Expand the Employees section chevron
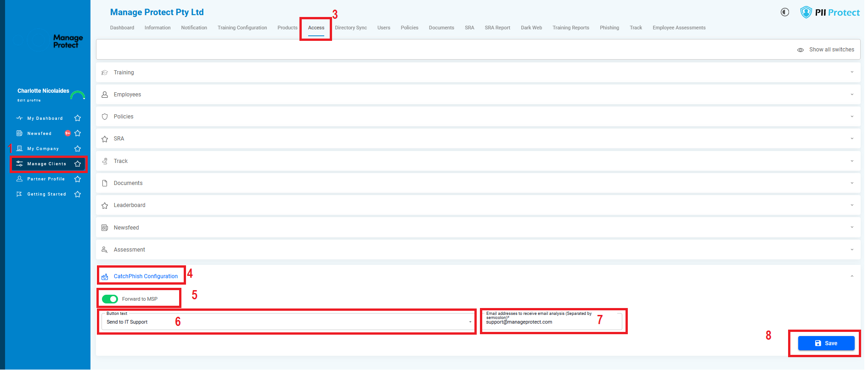This screenshot has width=868, height=370. 852,95
